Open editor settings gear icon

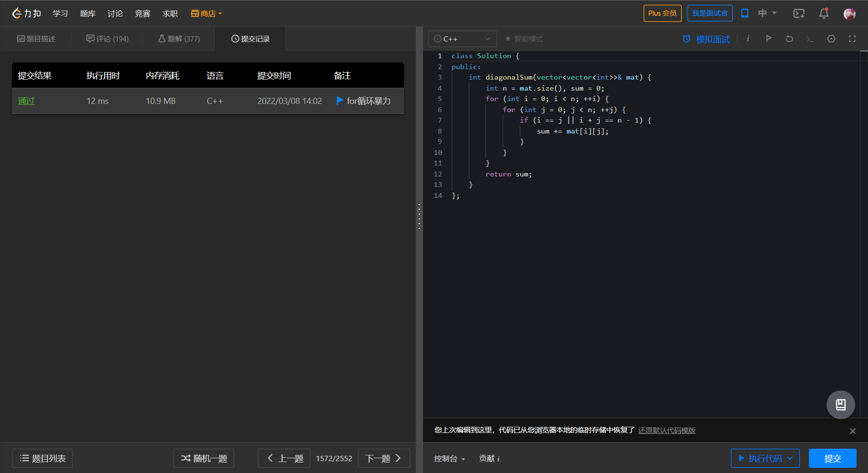pyautogui.click(x=831, y=39)
